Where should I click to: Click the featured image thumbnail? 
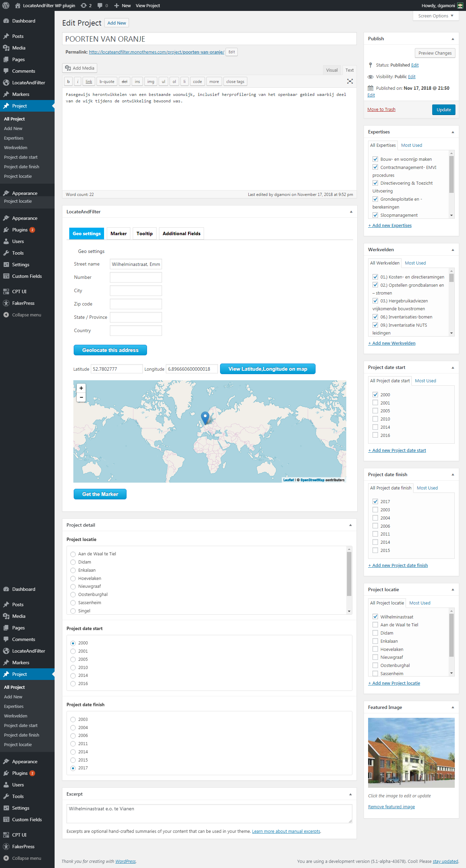pos(411,753)
